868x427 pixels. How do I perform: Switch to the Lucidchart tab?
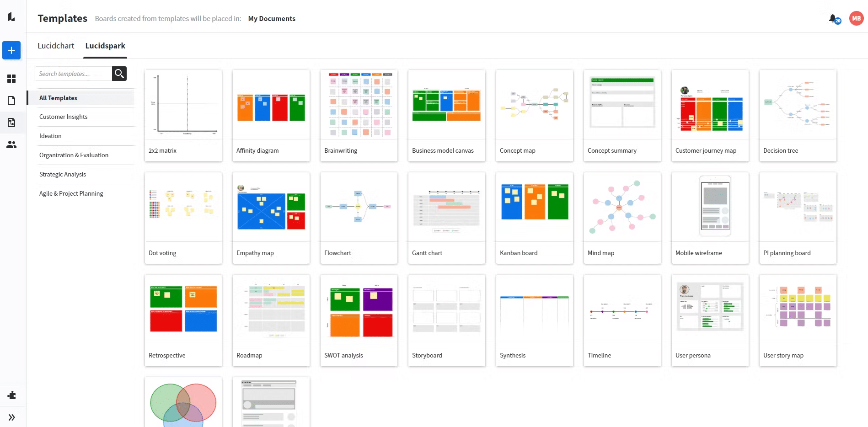[56, 46]
